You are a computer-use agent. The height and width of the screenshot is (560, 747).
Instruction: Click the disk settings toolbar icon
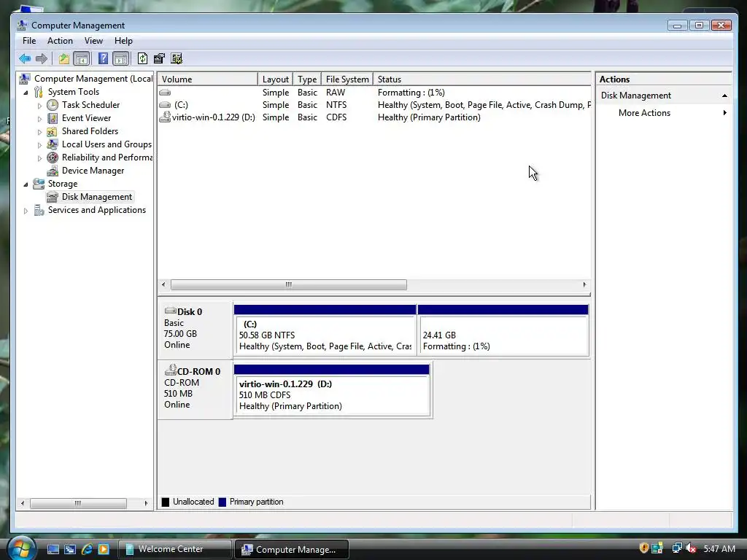point(177,58)
